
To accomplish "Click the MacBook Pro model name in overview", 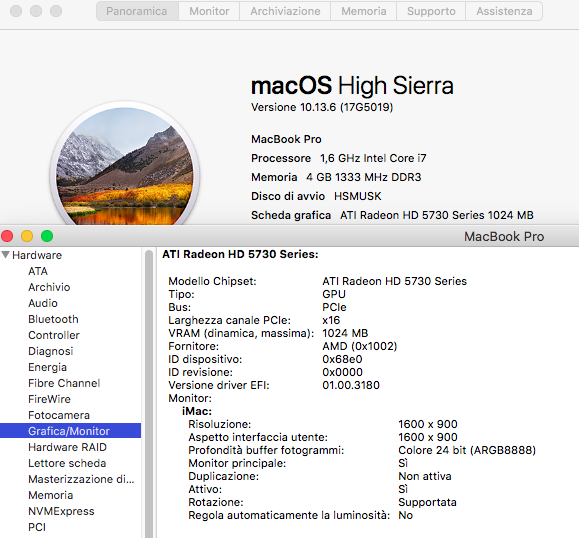I will point(286,139).
